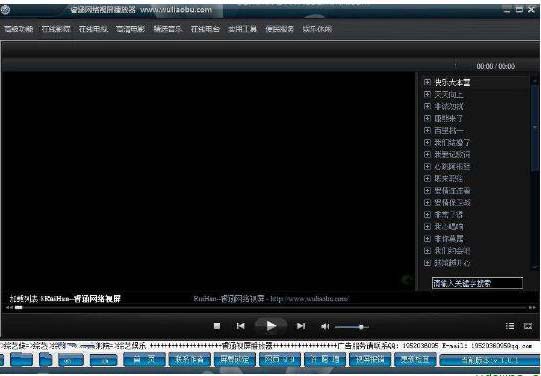The width and height of the screenshot is (541, 376).
Task: Expand the 百里挑一 list node
Action: pos(427,130)
